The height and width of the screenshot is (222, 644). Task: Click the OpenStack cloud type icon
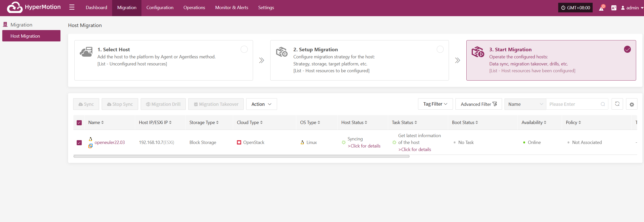point(239,142)
